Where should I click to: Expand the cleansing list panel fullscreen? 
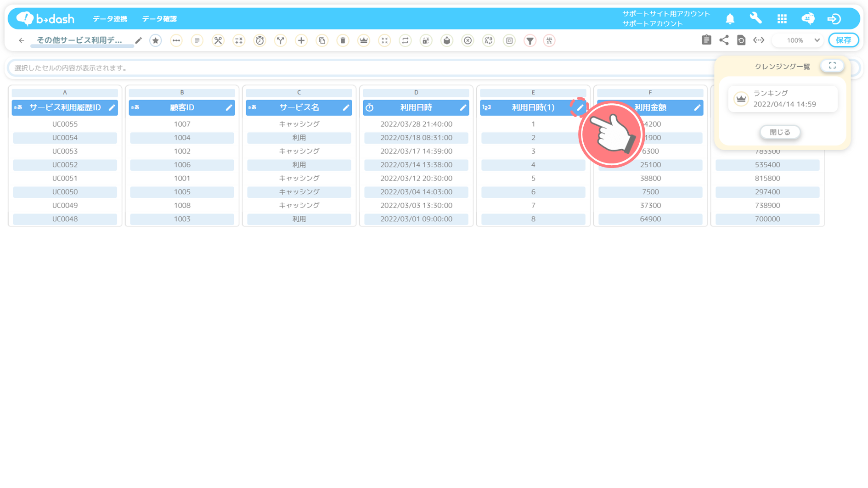coord(832,66)
